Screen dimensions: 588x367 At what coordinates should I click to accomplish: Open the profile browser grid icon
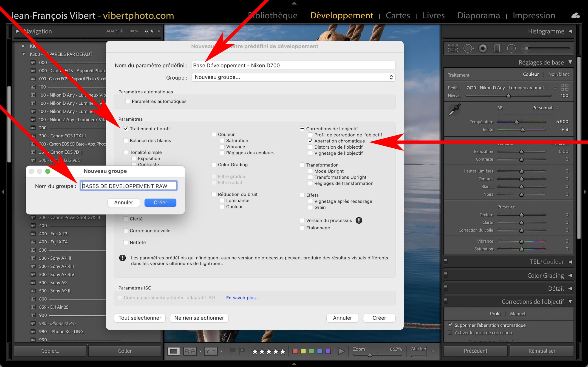[x=564, y=87]
